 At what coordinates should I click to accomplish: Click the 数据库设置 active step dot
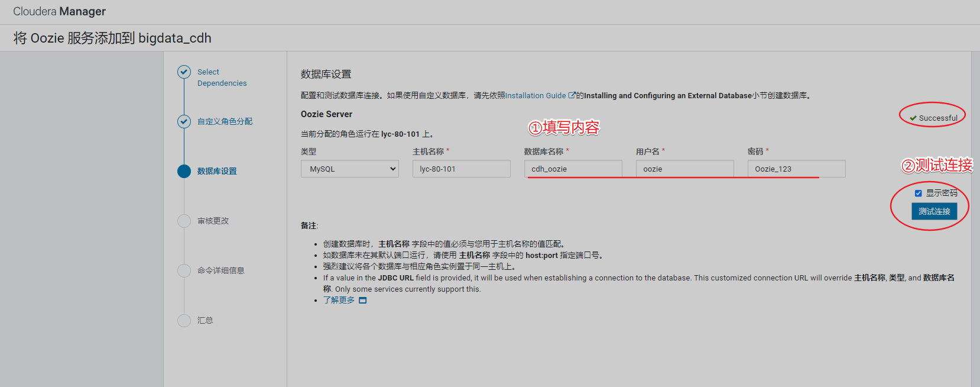click(x=184, y=171)
